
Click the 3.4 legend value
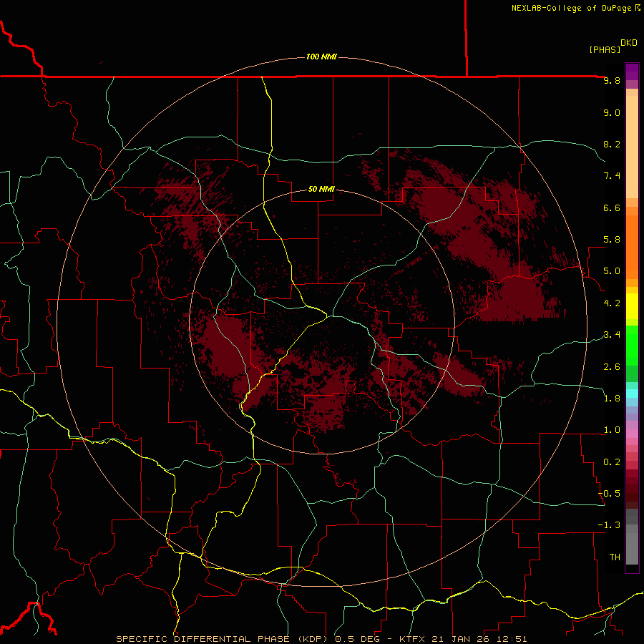[x=612, y=335]
